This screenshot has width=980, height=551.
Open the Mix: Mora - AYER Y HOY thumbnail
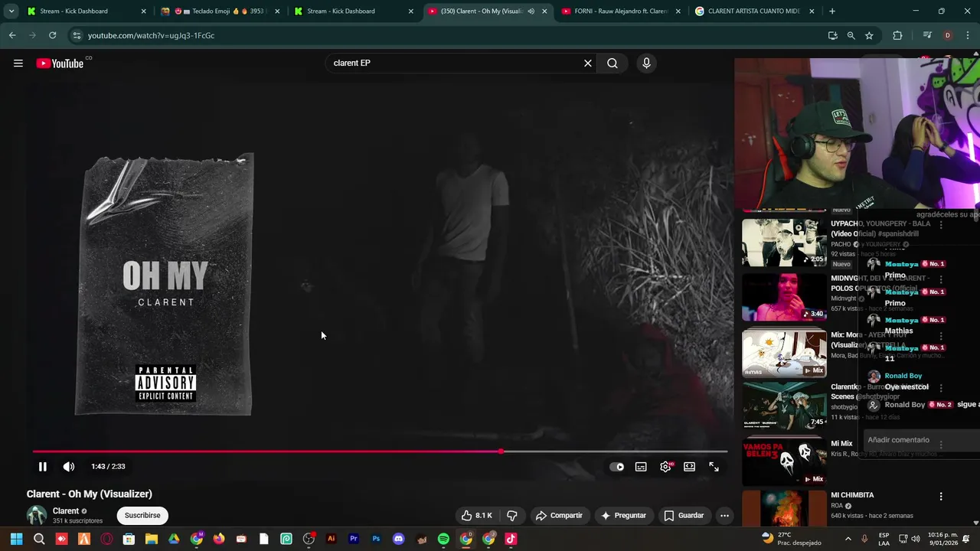(784, 353)
